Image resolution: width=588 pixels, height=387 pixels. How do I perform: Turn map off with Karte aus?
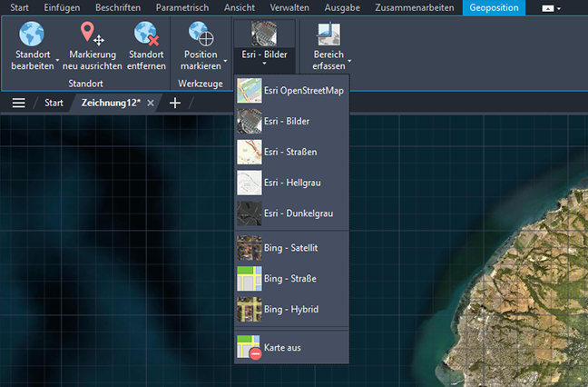click(292, 348)
